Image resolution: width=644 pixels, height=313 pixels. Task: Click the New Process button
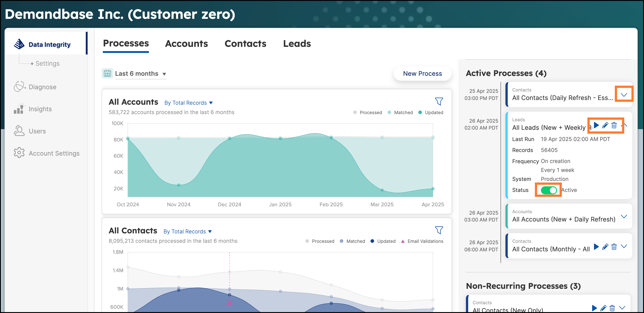pyautogui.click(x=423, y=73)
